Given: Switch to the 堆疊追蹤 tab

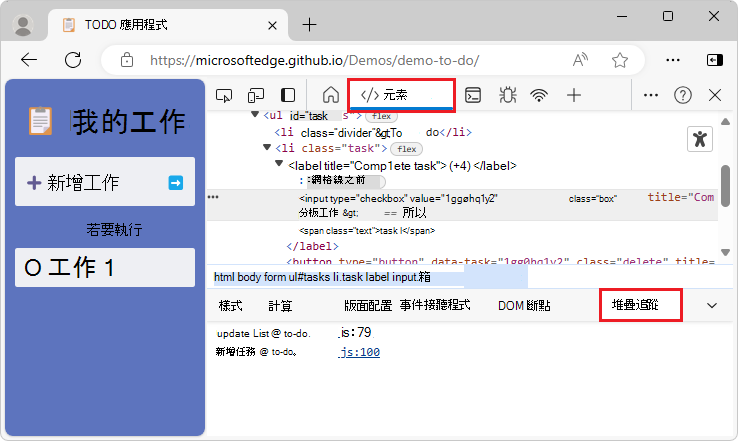Looking at the screenshot, I should pos(640,305).
